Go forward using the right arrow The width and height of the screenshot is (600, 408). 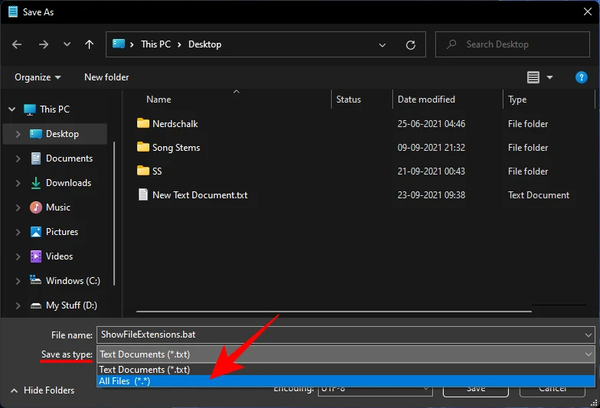tap(43, 45)
